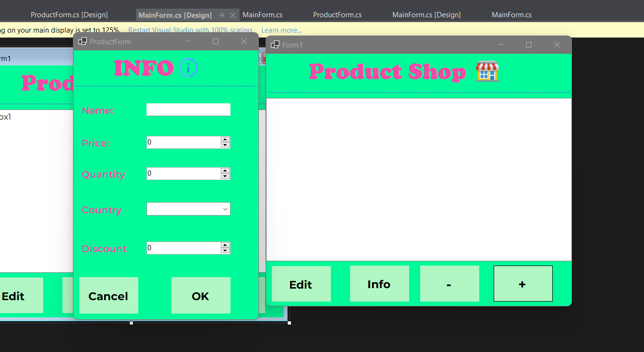Click the store emoji beside Product Shop title
The height and width of the screenshot is (352, 644).
(487, 72)
